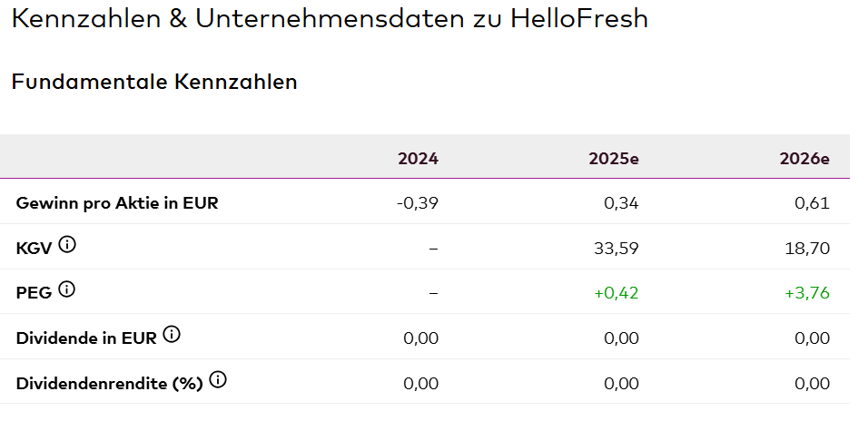Select the 33,59 KGV value

click(616, 248)
